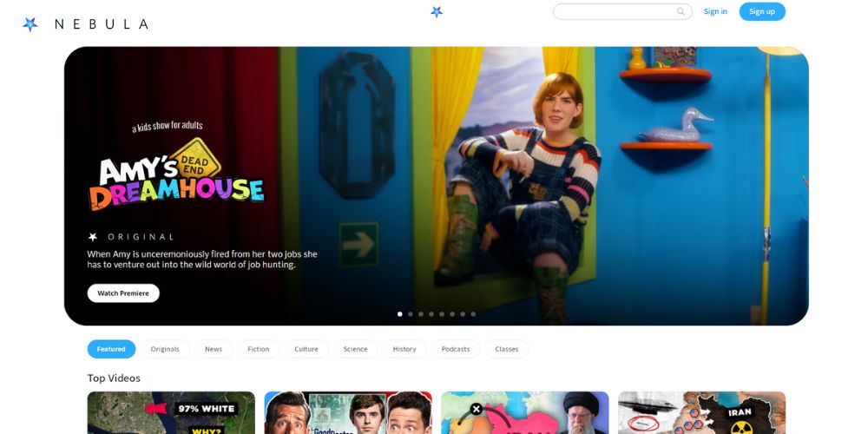Click the Original star badge on the banner
The width and height of the screenshot is (868, 434).
point(93,237)
